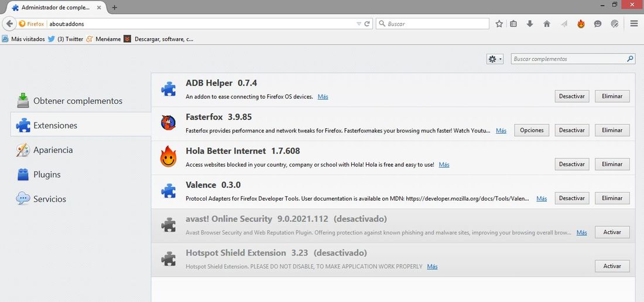
Task: Click the Valence puzzle icon
Action: 169,191
